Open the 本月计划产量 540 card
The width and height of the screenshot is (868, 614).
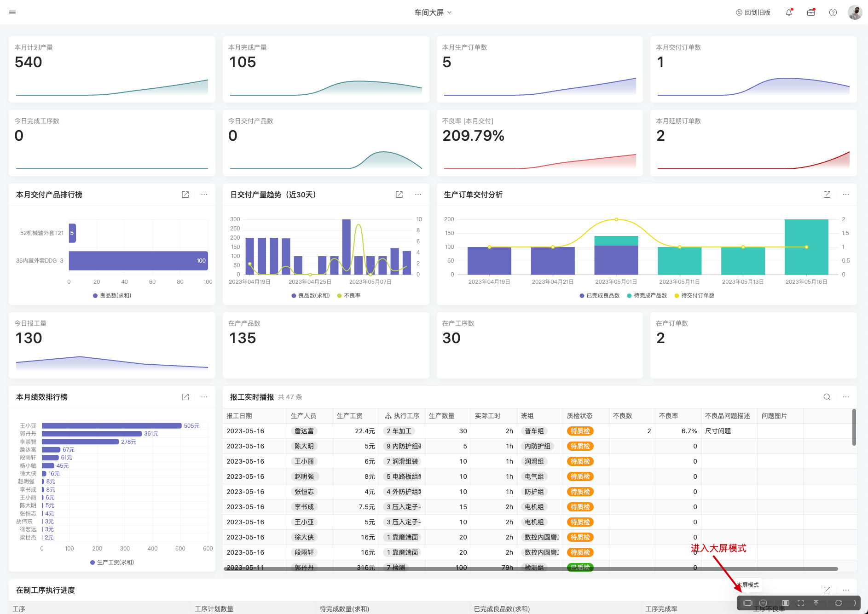pos(112,69)
